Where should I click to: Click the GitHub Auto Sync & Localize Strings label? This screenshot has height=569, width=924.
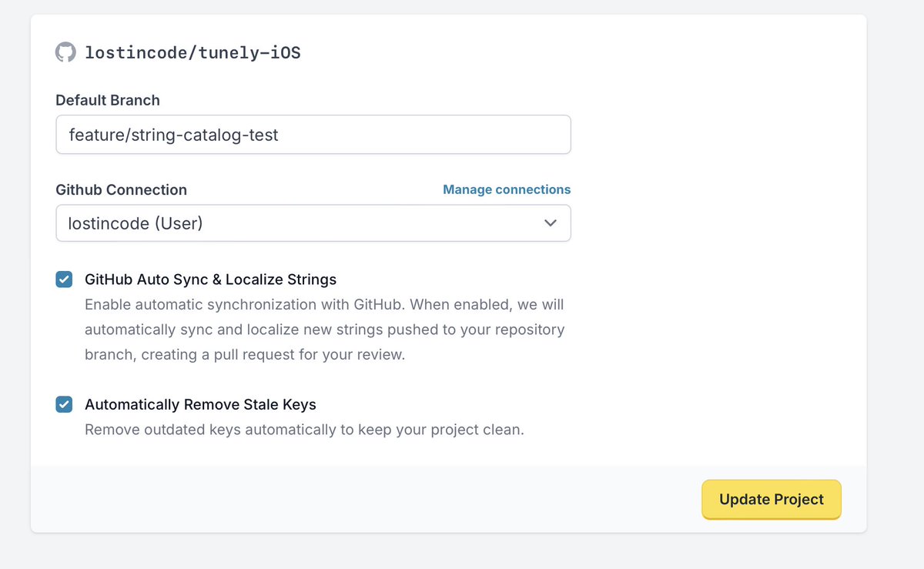(x=210, y=279)
